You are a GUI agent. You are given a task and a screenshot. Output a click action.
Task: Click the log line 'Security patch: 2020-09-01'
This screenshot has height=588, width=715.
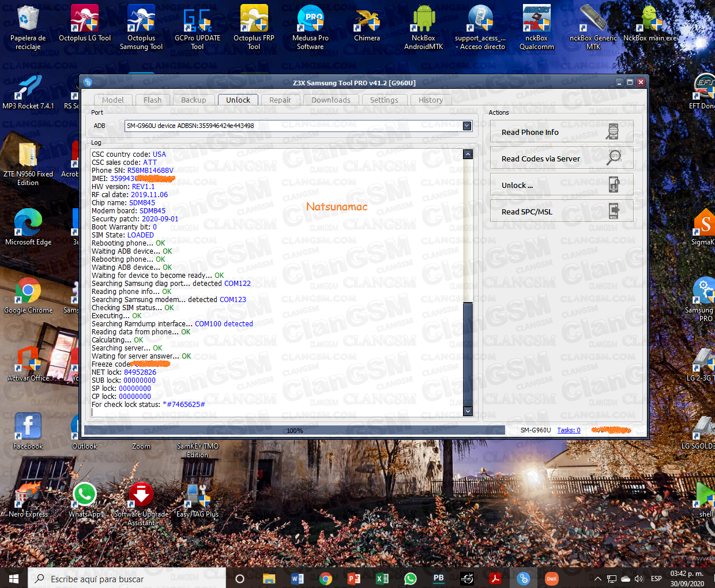[135, 219]
